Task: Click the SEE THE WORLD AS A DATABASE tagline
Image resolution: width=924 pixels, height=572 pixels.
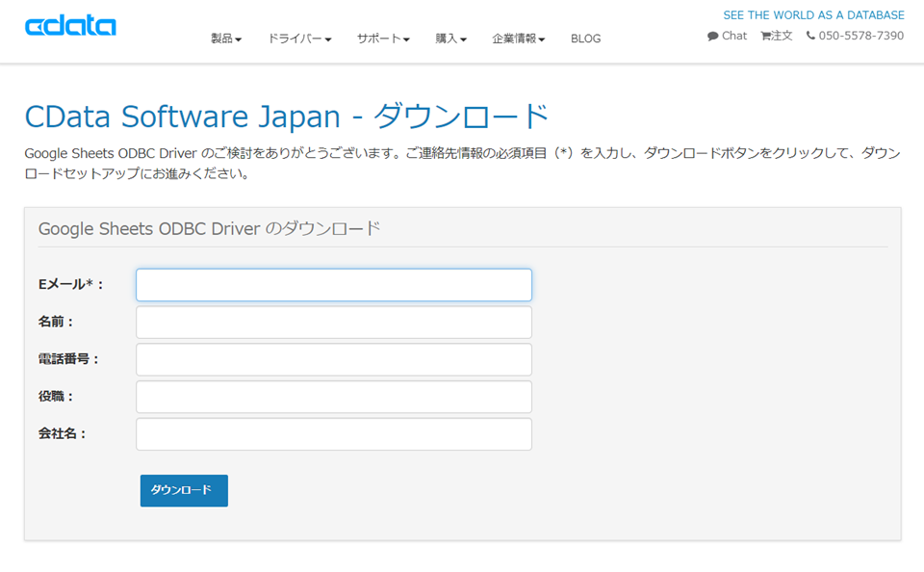Action: (814, 15)
